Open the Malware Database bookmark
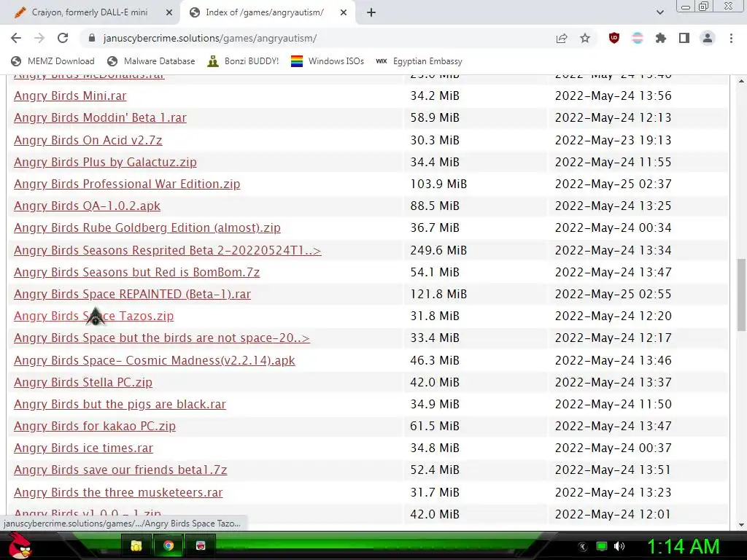747x560 pixels. pyautogui.click(x=151, y=61)
